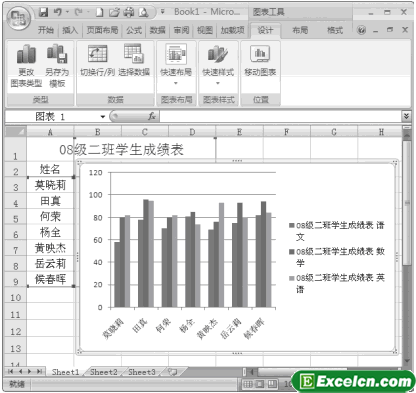
Task: Change chart type (更改图表类型)
Action: (26, 66)
